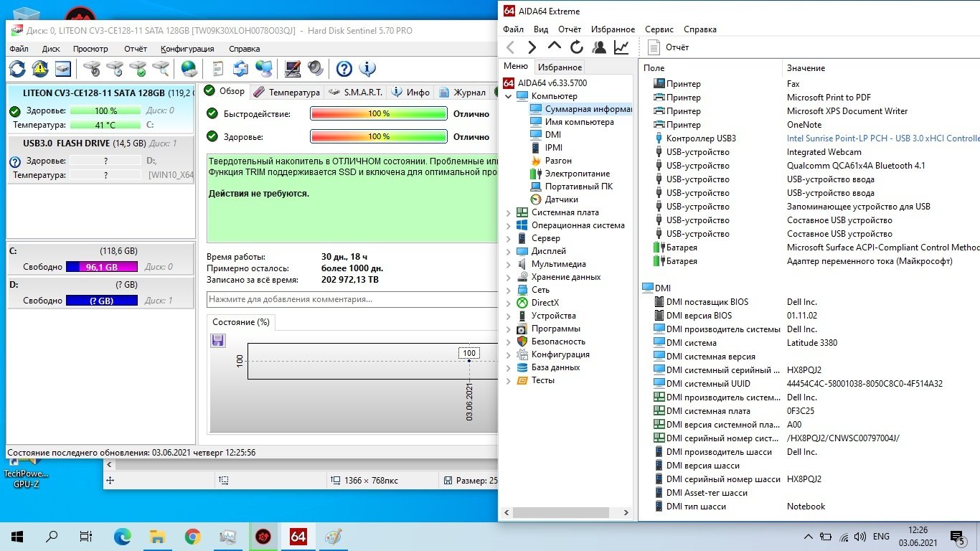
Task: Open the Журнал tab in Sentinel
Action: tap(463, 92)
